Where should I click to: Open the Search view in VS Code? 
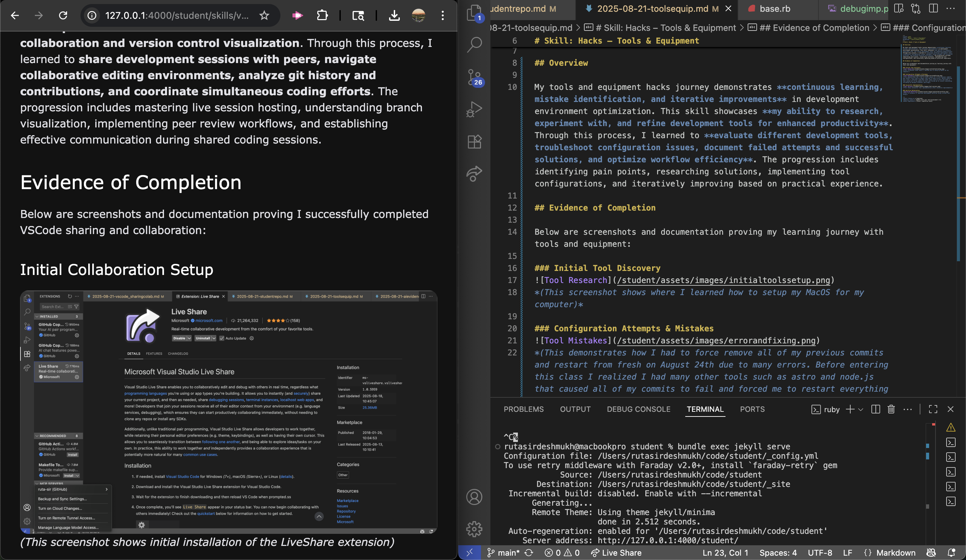click(x=474, y=45)
